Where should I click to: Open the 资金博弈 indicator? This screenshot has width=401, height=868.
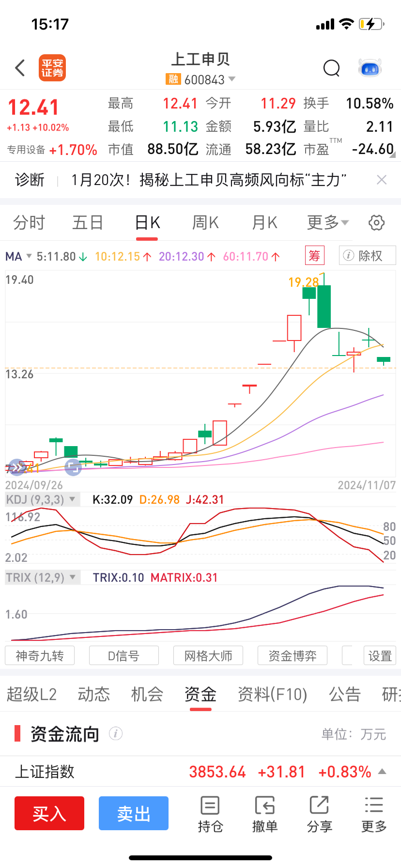point(293,656)
